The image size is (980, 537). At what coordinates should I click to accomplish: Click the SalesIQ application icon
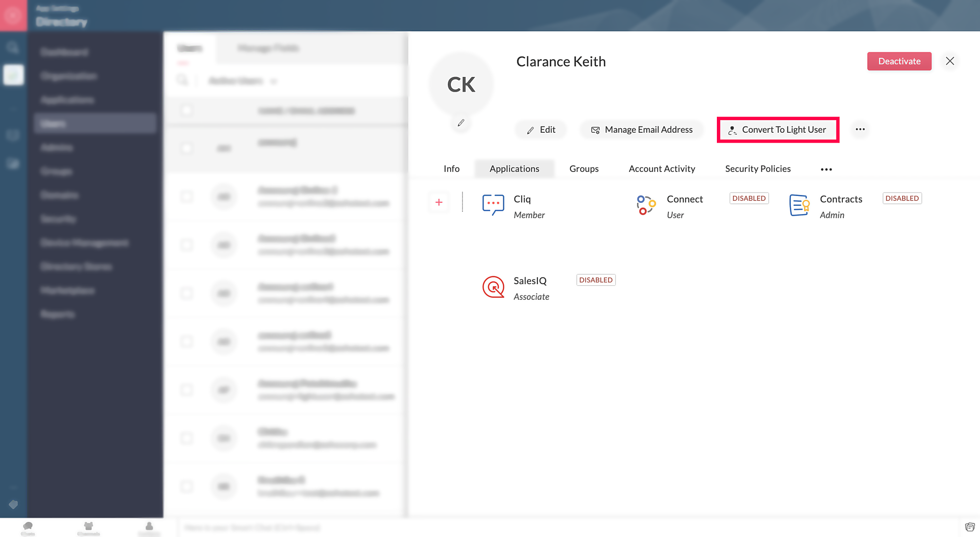(x=493, y=287)
